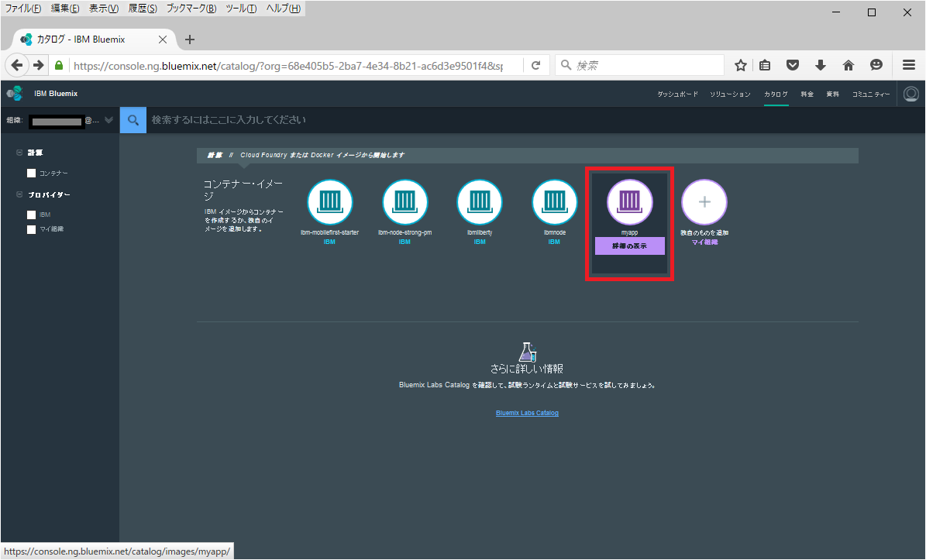The height and width of the screenshot is (560, 926).
Task: Open the Bluemix Labs Catalog link
Action: tap(528, 413)
